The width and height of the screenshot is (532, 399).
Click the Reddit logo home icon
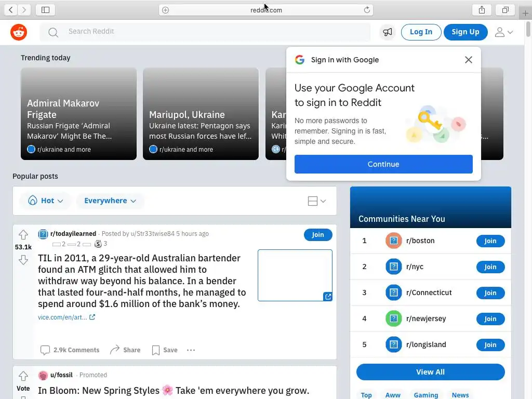tap(19, 32)
